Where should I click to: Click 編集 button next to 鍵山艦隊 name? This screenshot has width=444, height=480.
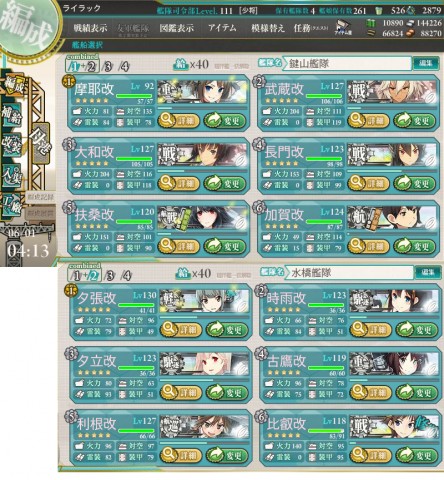425,63
